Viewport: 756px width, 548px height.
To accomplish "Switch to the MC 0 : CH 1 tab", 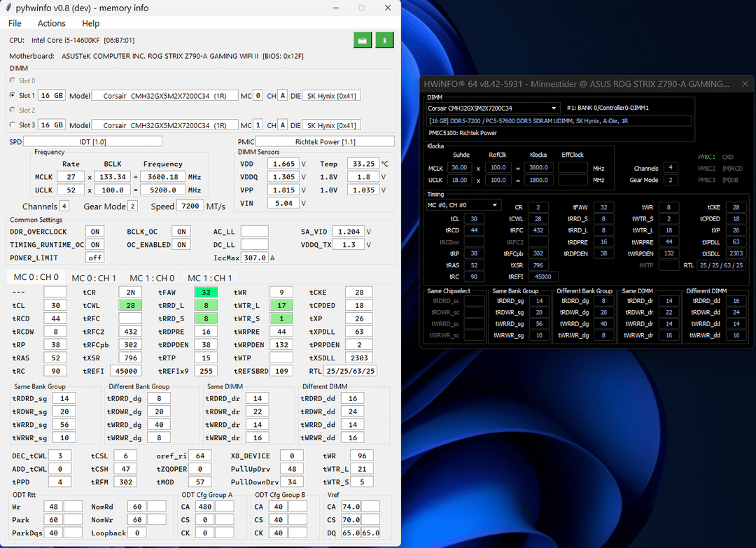I will click(x=94, y=278).
